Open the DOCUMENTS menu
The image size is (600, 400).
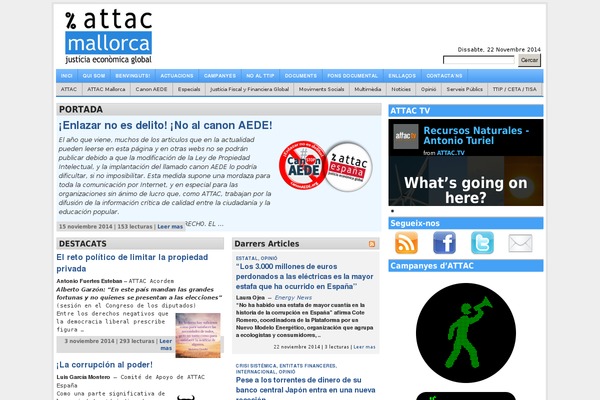(x=301, y=76)
